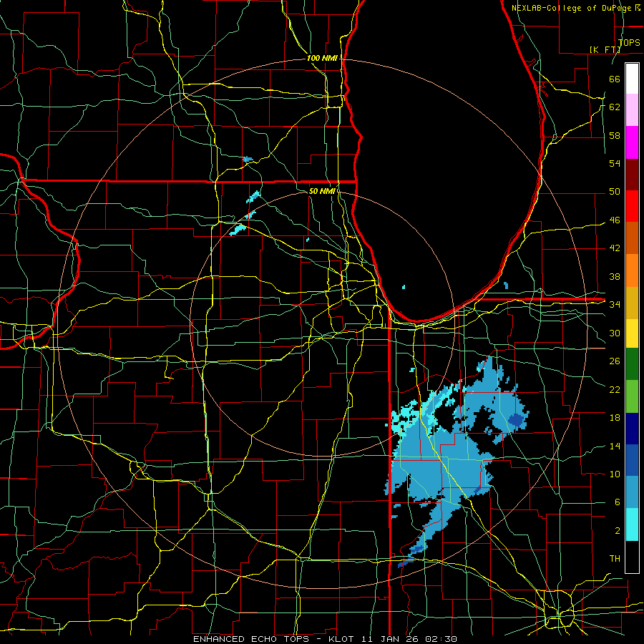
Task: Click the "KLOT" radar site identifier
Action: click(x=343, y=639)
